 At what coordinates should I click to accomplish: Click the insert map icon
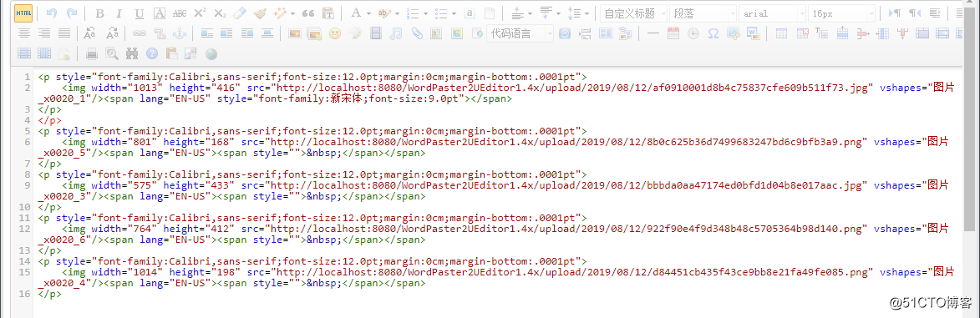[x=435, y=33]
